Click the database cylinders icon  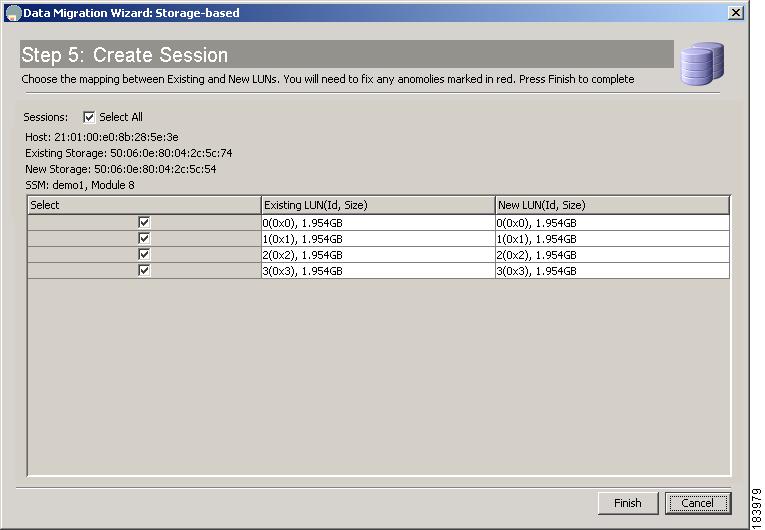[702, 63]
